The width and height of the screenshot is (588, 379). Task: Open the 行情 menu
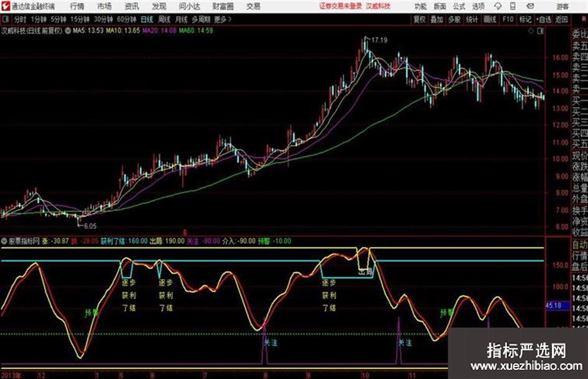click(77, 6)
